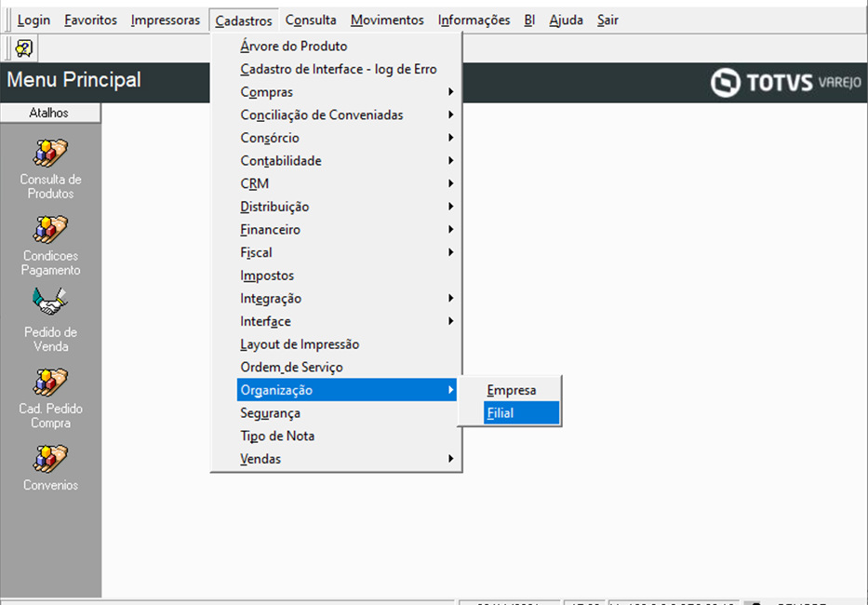Open the Favoritos menu

pyautogui.click(x=91, y=20)
